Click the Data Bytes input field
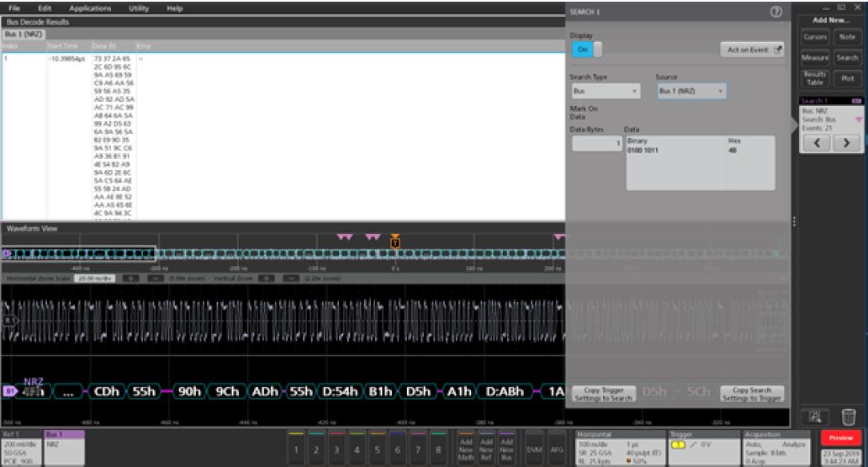Viewport: 868px width, 467px height. (x=596, y=144)
